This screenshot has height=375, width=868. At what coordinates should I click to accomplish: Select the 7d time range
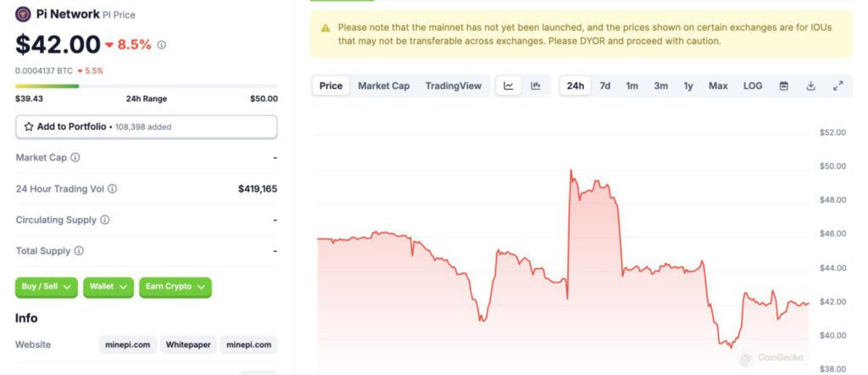coord(605,86)
